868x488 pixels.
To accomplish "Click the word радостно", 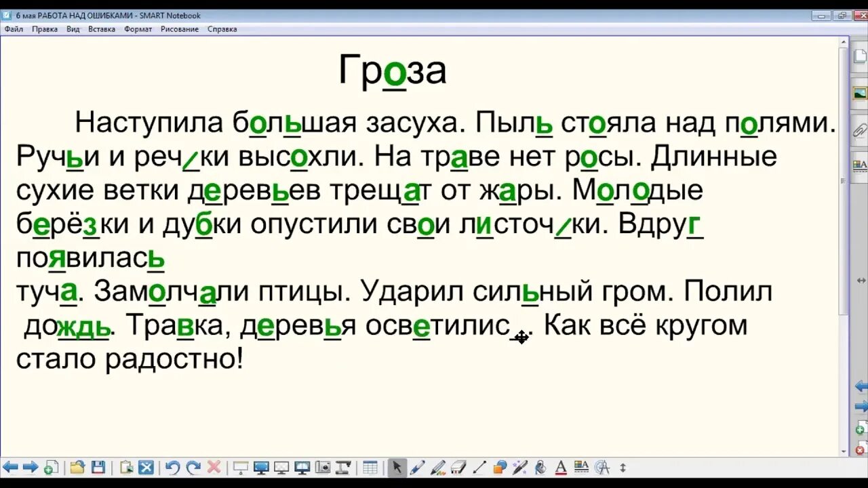I will [x=169, y=360].
